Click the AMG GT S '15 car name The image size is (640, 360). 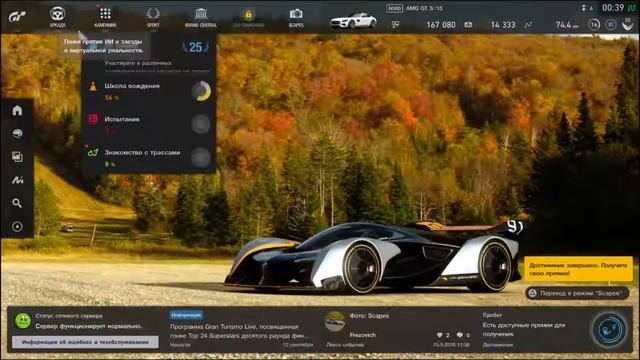coord(424,8)
